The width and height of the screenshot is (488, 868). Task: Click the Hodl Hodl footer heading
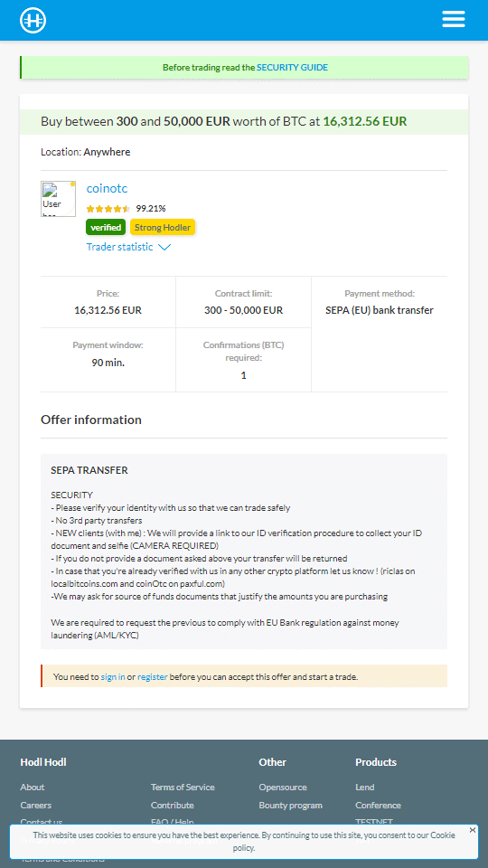point(43,762)
